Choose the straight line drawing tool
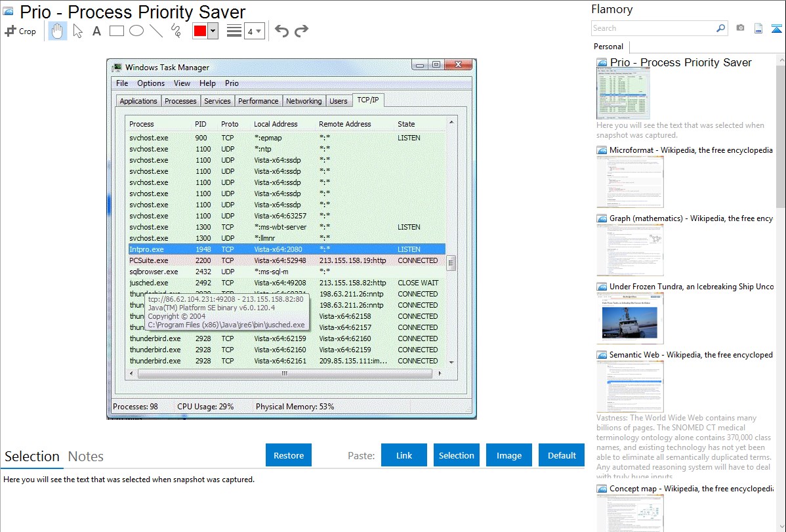Image resolution: width=786 pixels, height=532 pixels. [x=156, y=31]
